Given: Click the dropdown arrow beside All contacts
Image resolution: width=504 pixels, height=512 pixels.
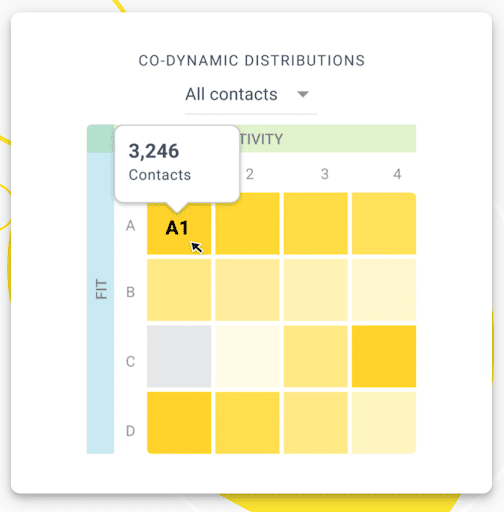Looking at the screenshot, I should pyautogui.click(x=303, y=95).
